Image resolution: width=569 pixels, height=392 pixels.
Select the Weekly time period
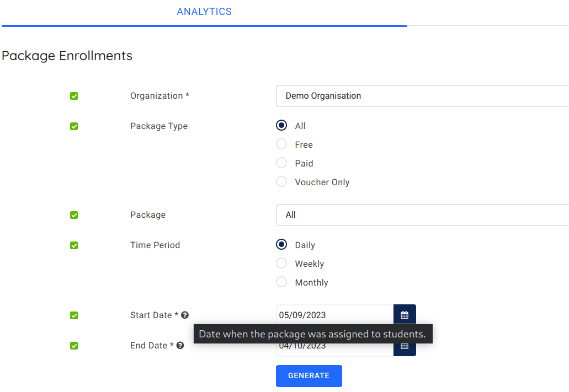click(x=281, y=263)
